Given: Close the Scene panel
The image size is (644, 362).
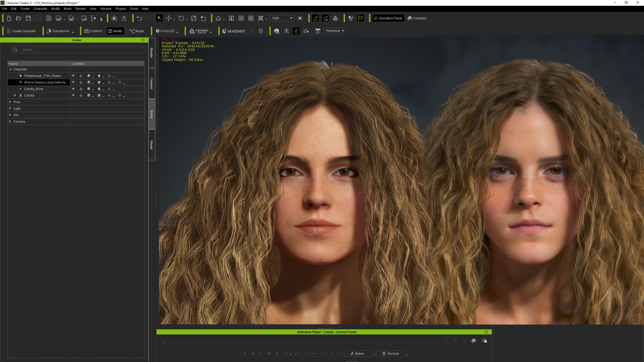Looking at the screenshot, I should 143,40.
